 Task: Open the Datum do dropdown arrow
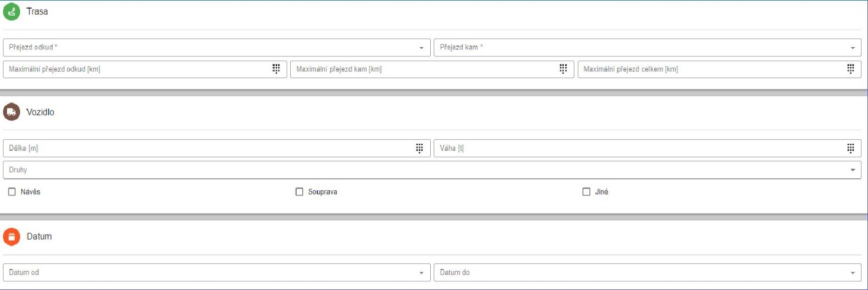point(852,273)
